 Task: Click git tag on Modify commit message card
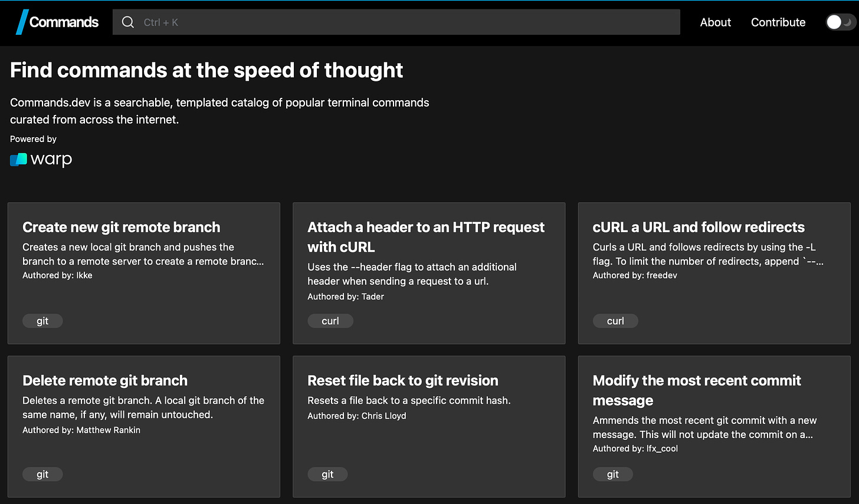612,475
